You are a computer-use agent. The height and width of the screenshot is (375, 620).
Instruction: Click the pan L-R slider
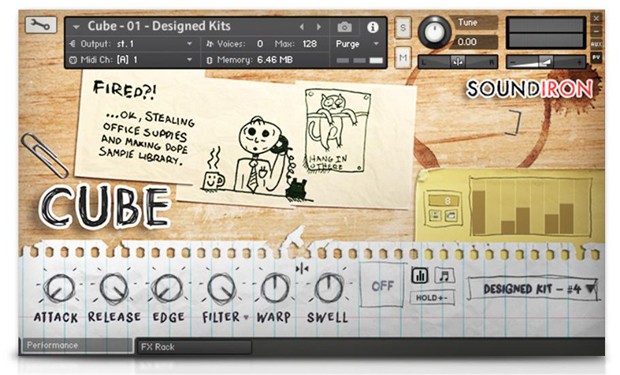tap(458, 62)
